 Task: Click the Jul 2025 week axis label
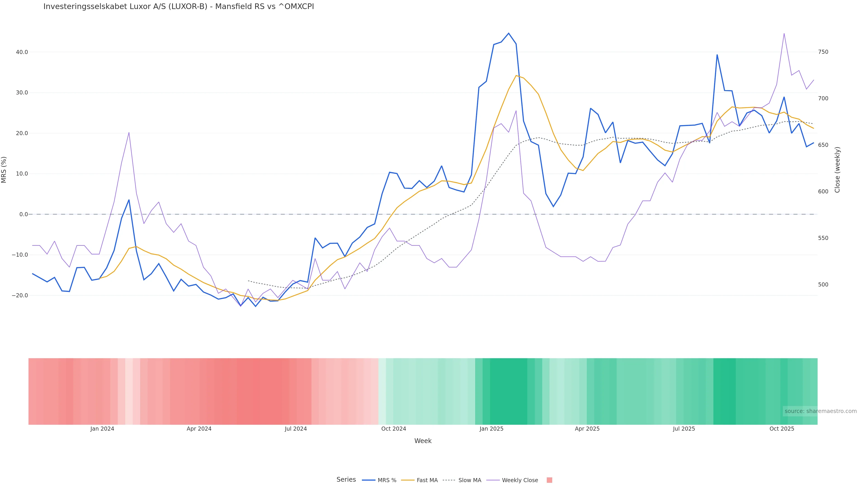pos(684,429)
